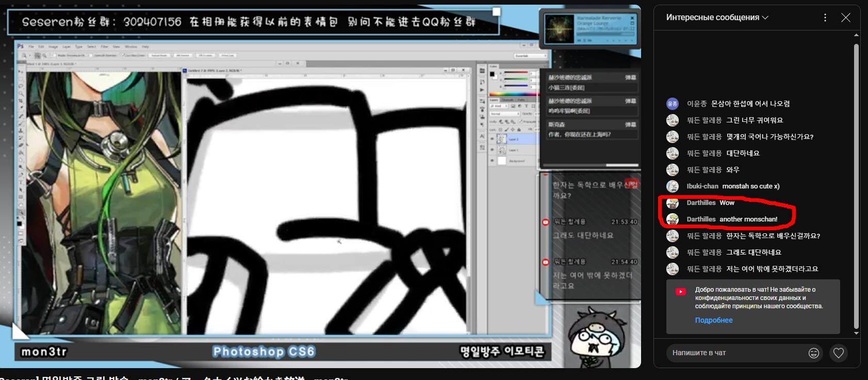
Task: Open the layer Kind filter dropdown
Action: [x=499, y=106]
